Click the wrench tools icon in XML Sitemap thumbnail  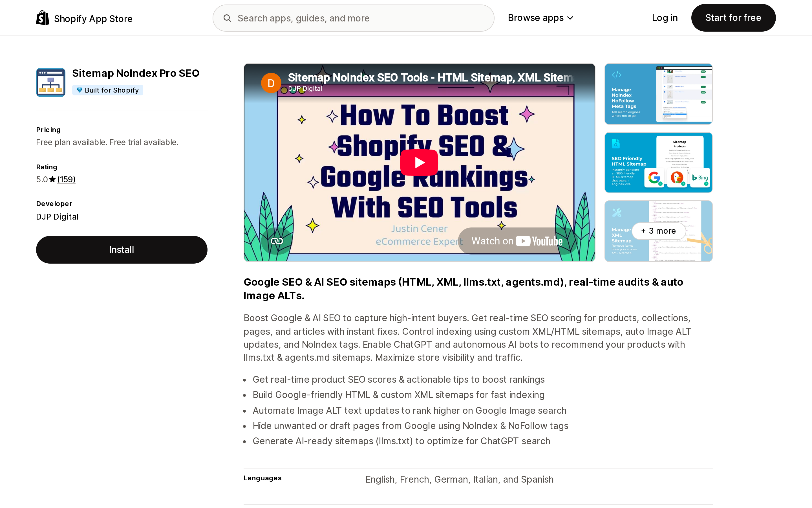[617, 213]
